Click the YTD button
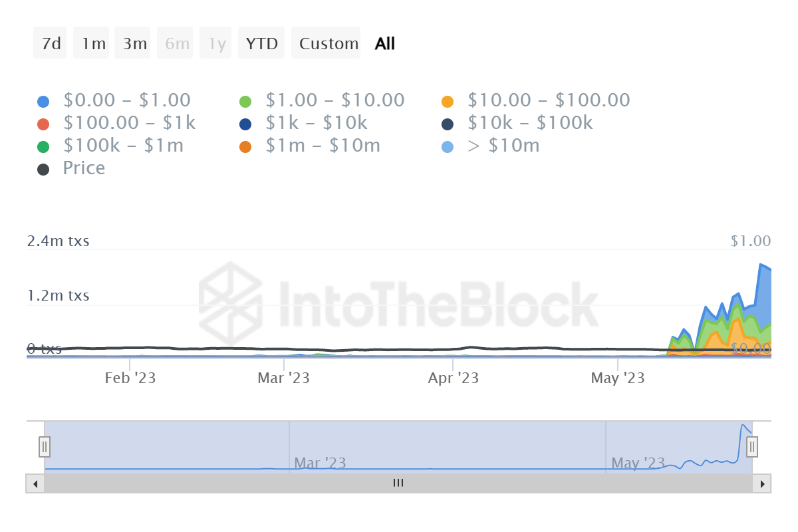Image resolution: width=798 pixels, height=532 pixels. [x=261, y=43]
